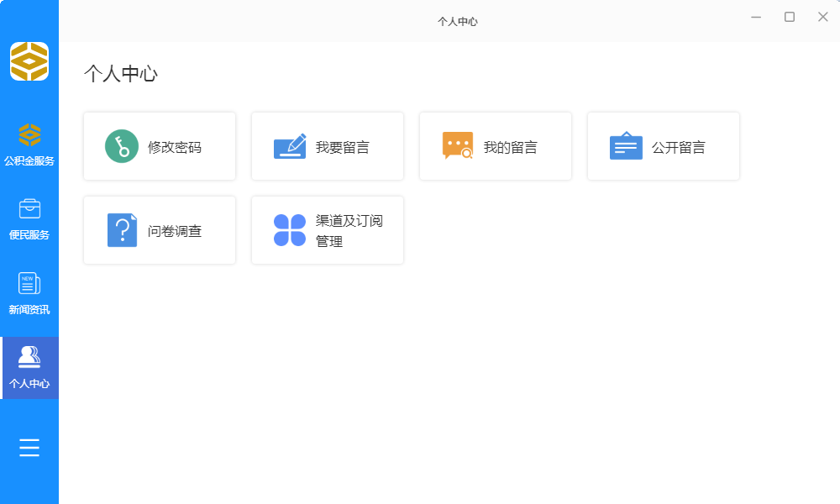Image resolution: width=840 pixels, height=504 pixels.
Task: Open the 修改密码 text label
Action: pos(175,147)
